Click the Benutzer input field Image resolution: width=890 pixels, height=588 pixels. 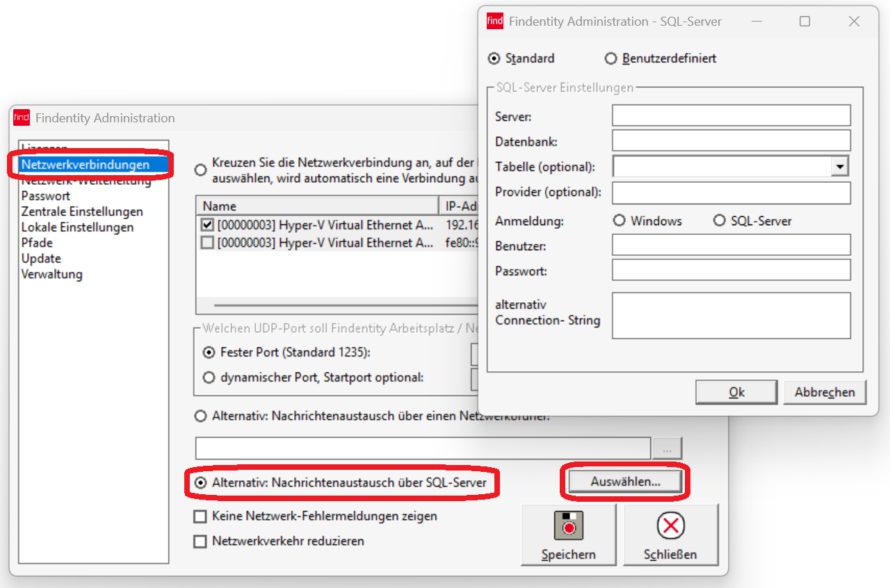pyautogui.click(x=731, y=245)
